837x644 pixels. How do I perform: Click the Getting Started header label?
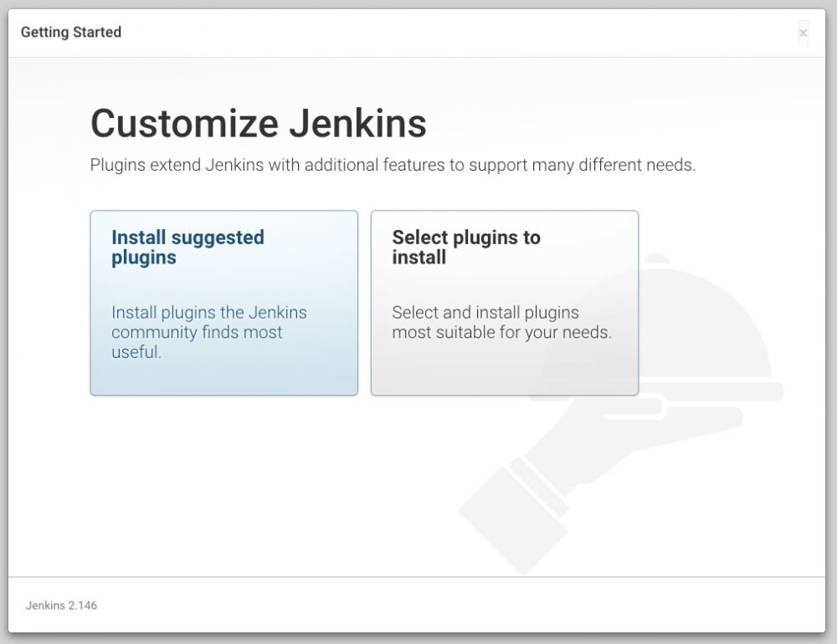70,32
